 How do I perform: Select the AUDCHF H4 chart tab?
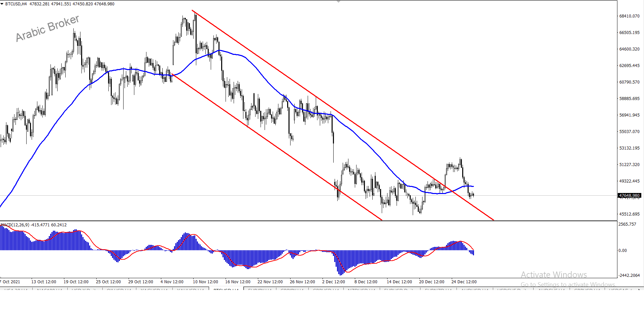[x=551, y=289]
